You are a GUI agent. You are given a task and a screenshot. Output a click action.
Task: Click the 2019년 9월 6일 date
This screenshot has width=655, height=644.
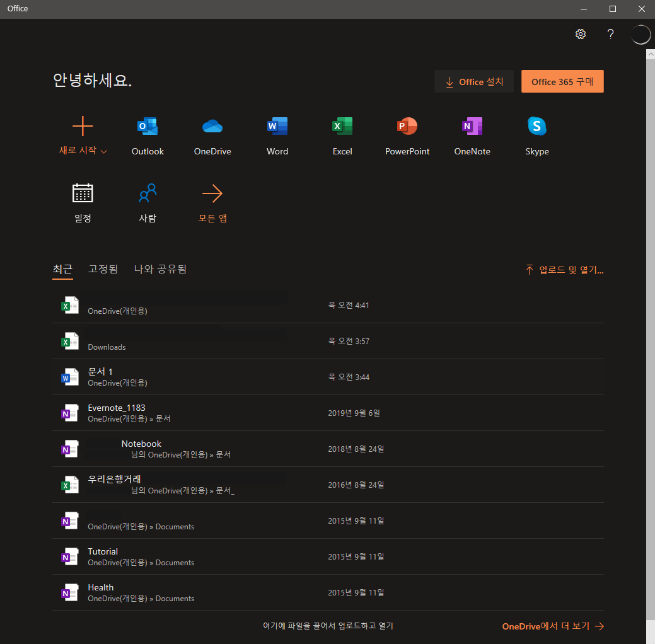tap(354, 413)
